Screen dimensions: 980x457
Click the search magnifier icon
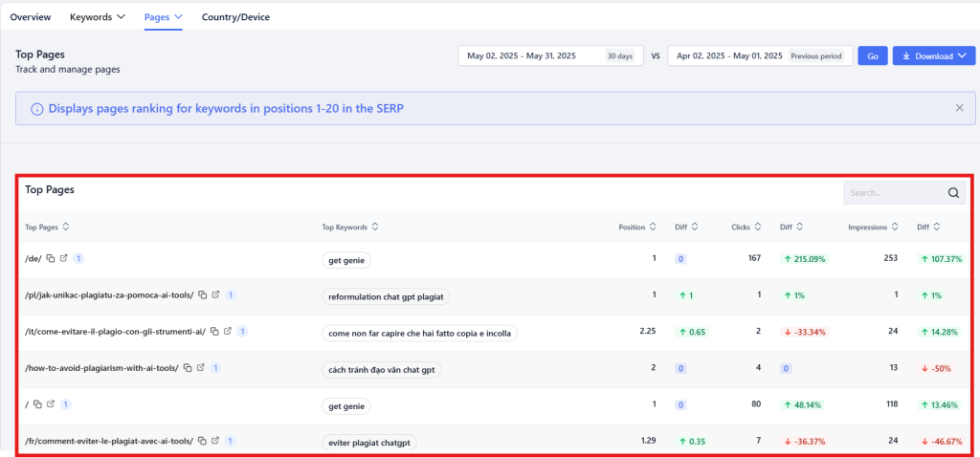[x=953, y=192]
